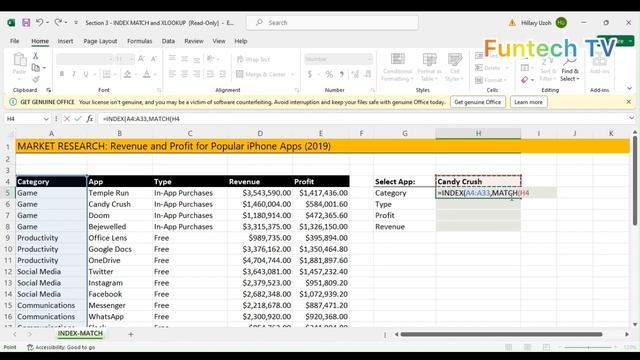Click the Accessibility: Good to go status
Screen dimensions: 640x360
pos(61,347)
